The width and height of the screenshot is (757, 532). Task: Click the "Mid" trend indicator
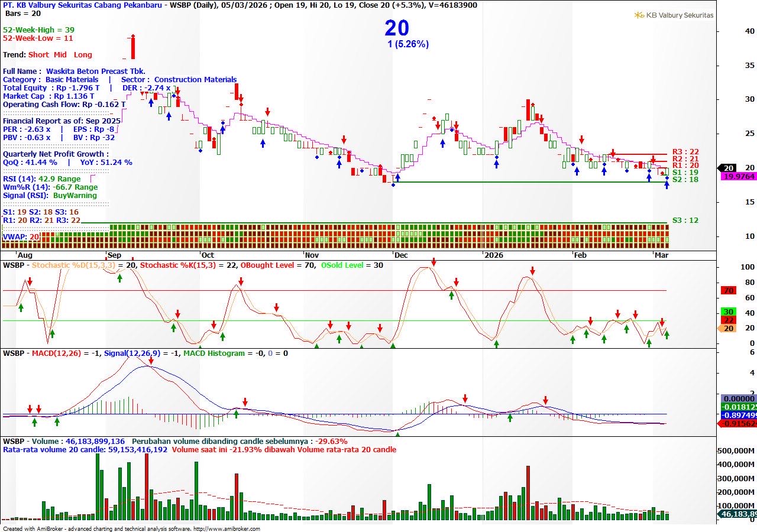coord(60,54)
